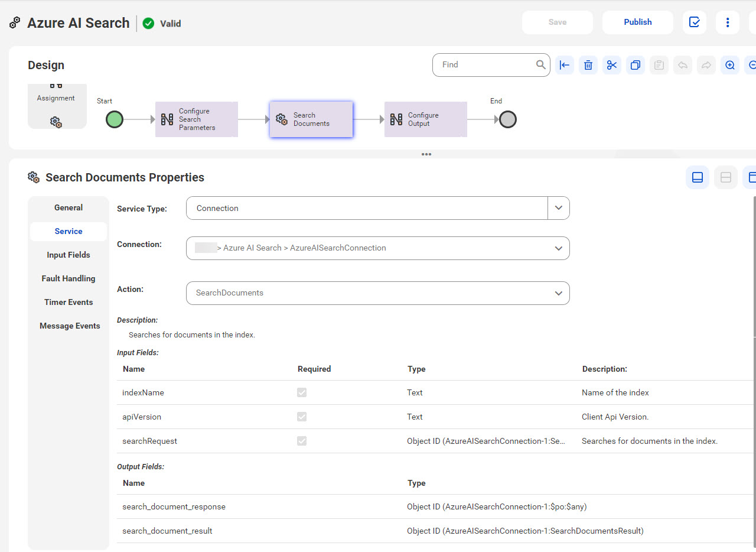
Task: Click the zoom in magnifier icon
Action: (x=730, y=65)
